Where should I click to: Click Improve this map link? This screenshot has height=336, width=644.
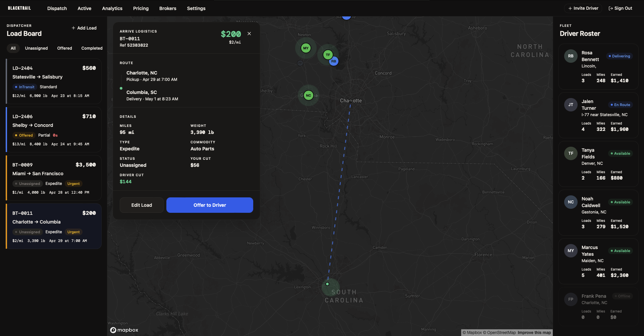click(534, 333)
